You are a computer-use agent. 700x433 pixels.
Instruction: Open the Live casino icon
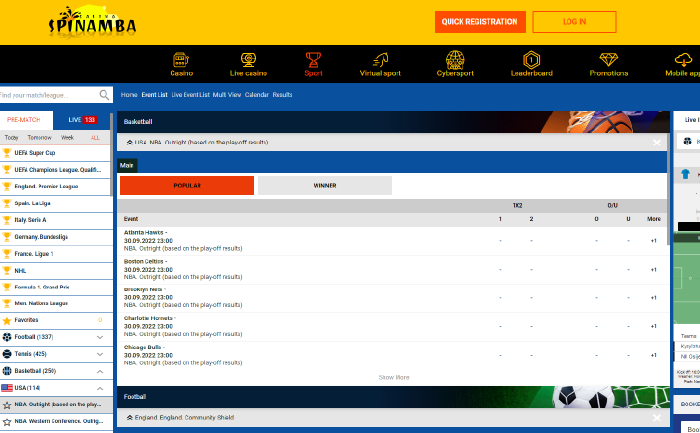point(248,59)
